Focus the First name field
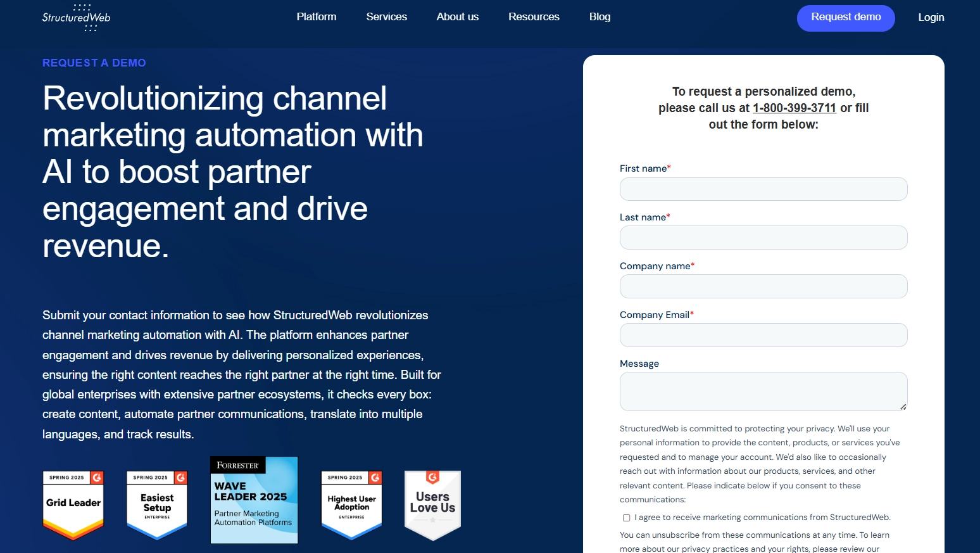Viewport: 980px width, 553px height. click(x=763, y=189)
